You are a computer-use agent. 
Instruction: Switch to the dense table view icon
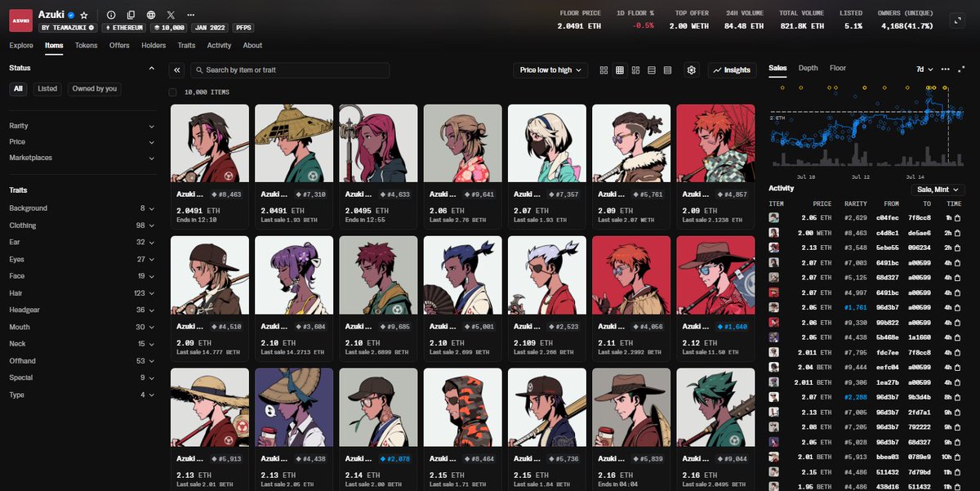point(667,70)
